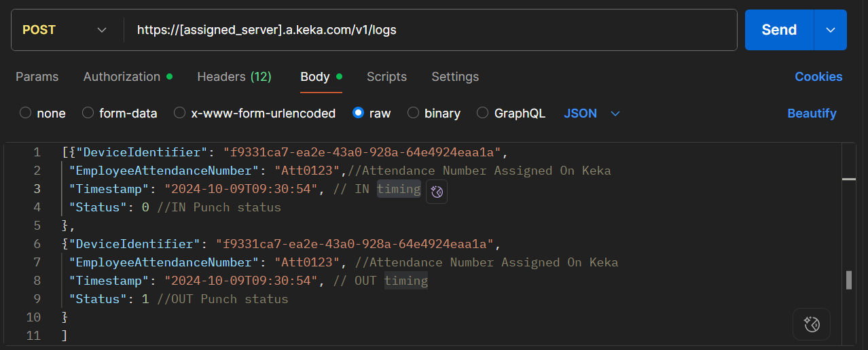Switch to the Params tab
The height and width of the screenshot is (350, 868).
tap(37, 77)
